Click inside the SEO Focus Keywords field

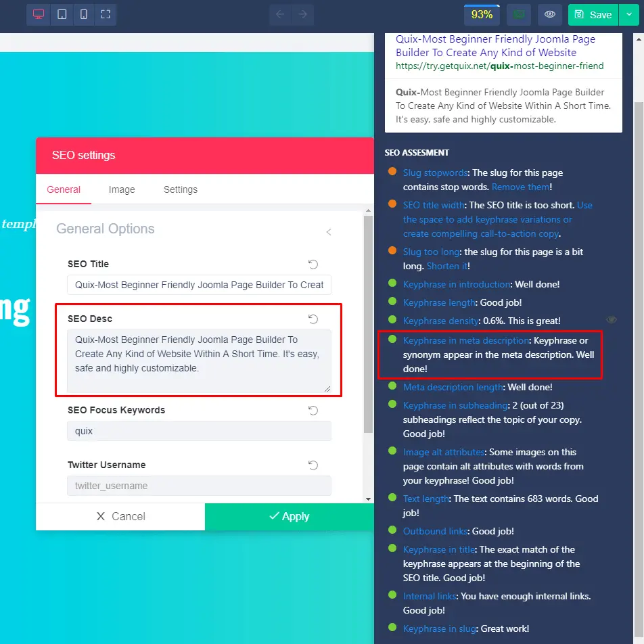(x=198, y=431)
